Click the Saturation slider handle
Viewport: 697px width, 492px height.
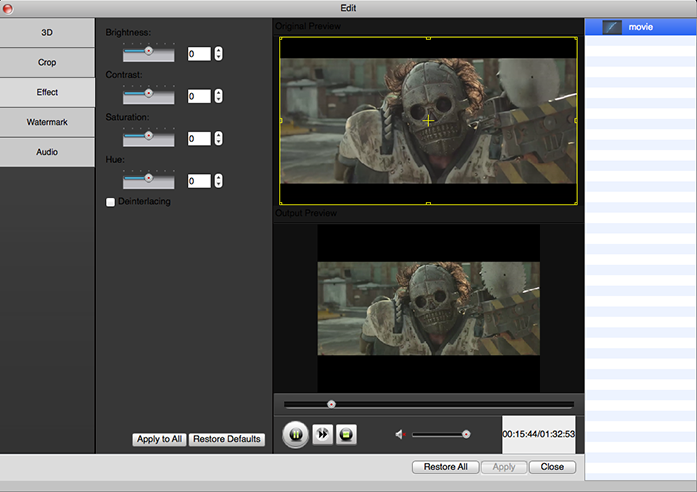pyautogui.click(x=149, y=135)
